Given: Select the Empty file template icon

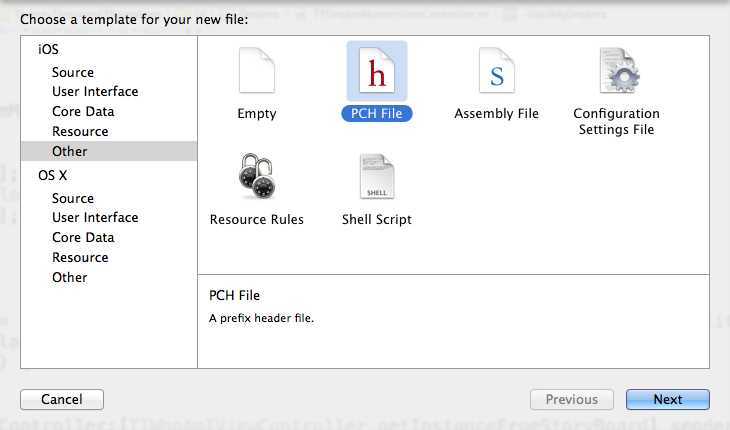Looking at the screenshot, I should tap(257, 71).
